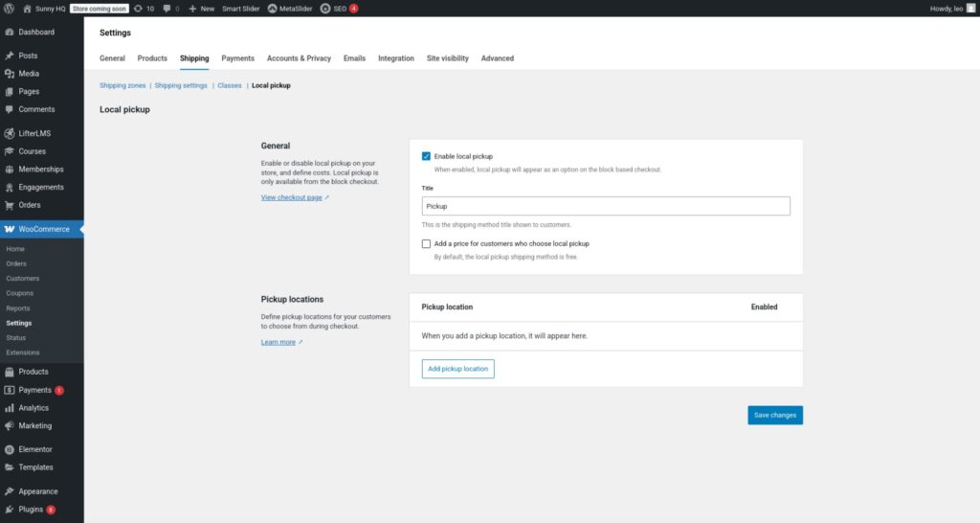Click the Comments icon in sidebar
980x523 pixels.
(x=10, y=109)
